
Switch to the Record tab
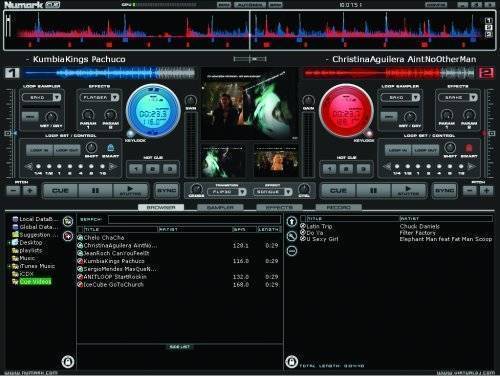point(339,207)
